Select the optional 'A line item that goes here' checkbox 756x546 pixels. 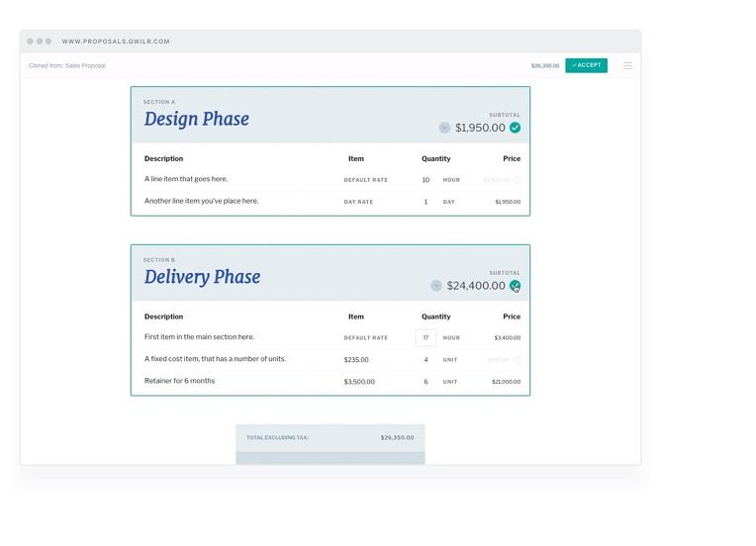(x=517, y=180)
